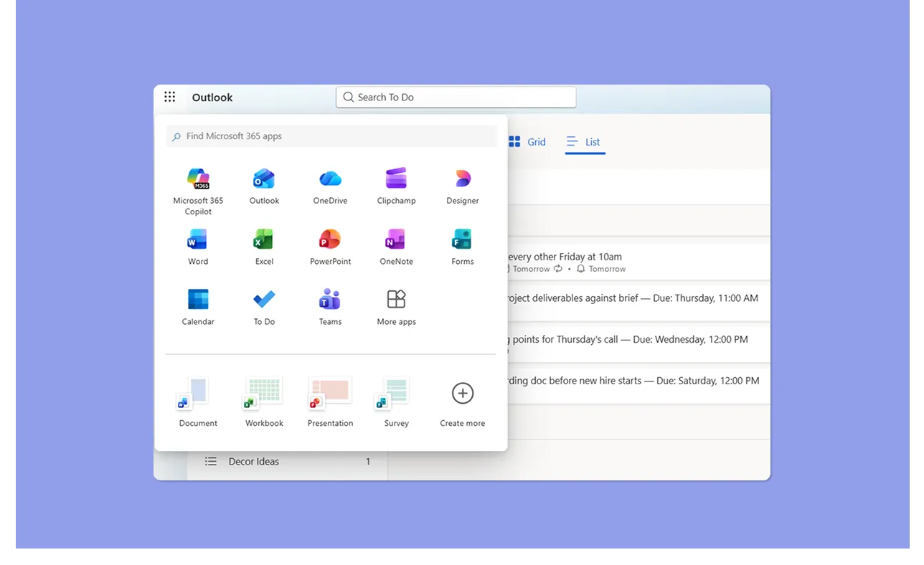Open Word app
924x565 pixels.
pos(198,247)
